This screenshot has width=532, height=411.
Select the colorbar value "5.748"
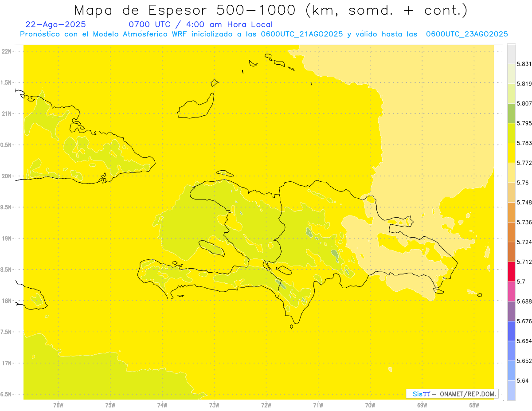524,202
